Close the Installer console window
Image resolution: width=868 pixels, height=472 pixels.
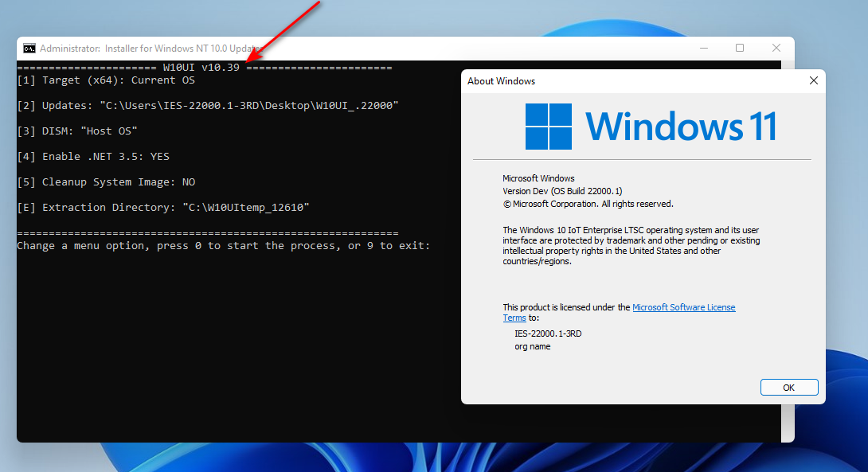(776, 48)
